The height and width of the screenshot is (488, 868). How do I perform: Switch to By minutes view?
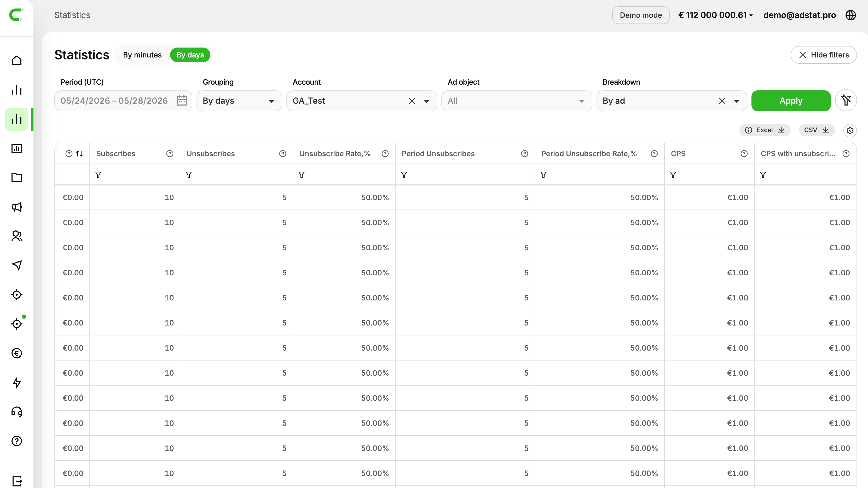[x=142, y=55]
